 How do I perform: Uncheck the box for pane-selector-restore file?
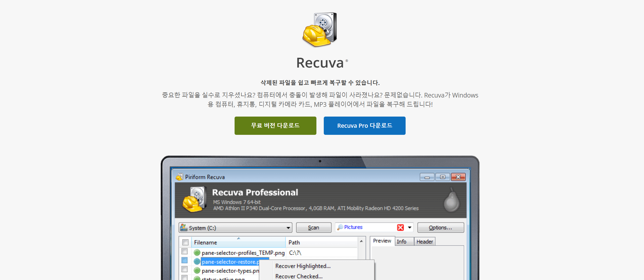(185, 260)
